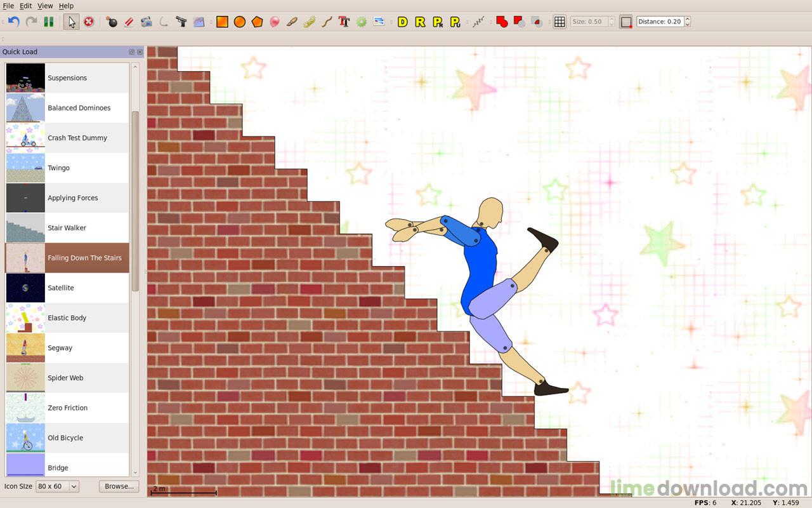Click the blue graph plot icon
The height and width of the screenshot is (508, 812).
click(x=199, y=22)
